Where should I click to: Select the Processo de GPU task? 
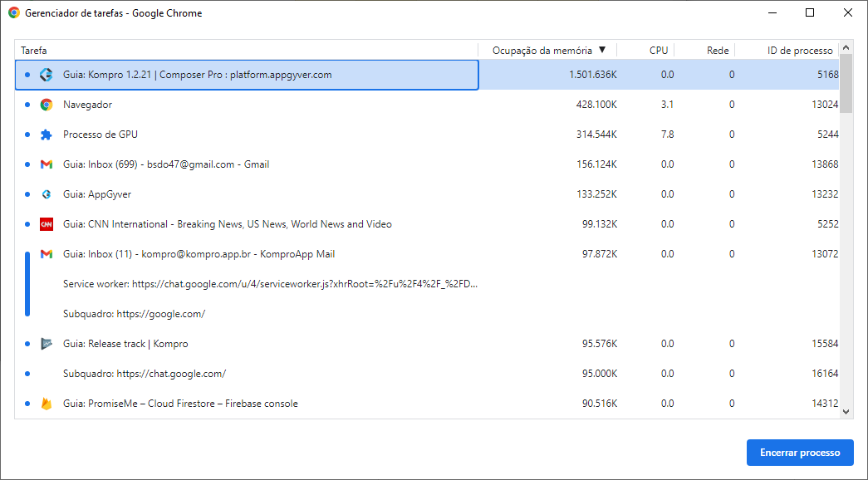(427, 135)
